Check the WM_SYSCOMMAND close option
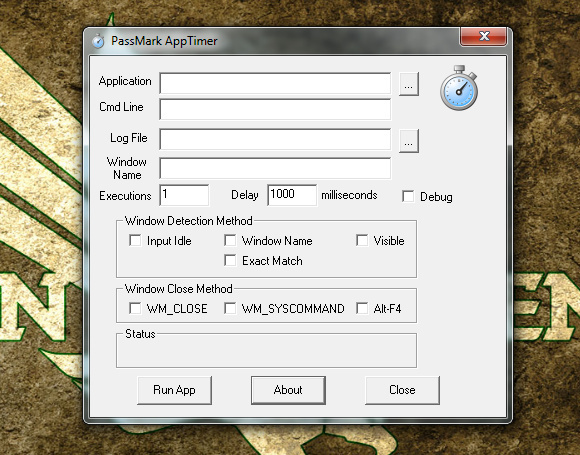This screenshot has width=580, height=455. click(230, 308)
